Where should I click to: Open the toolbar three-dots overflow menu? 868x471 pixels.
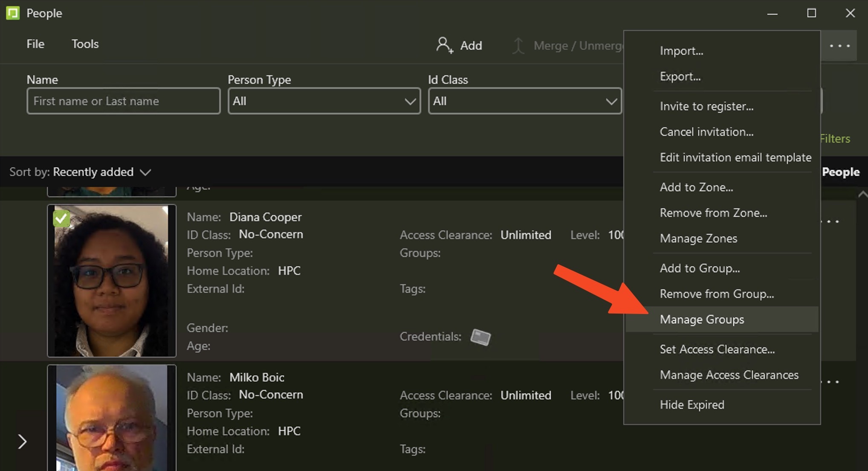pos(839,46)
